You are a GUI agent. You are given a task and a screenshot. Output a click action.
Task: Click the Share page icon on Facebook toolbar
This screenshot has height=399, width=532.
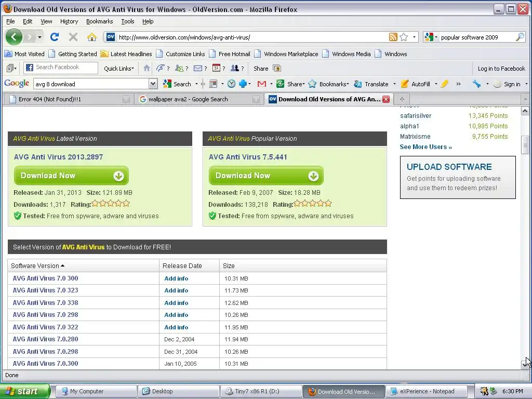coord(277,68)
